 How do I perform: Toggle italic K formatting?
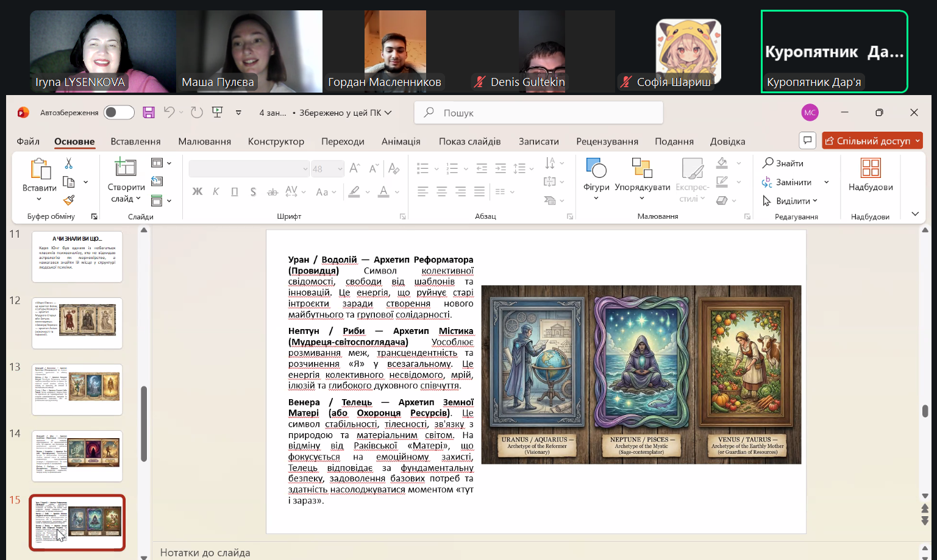click(x=216, y=192)
